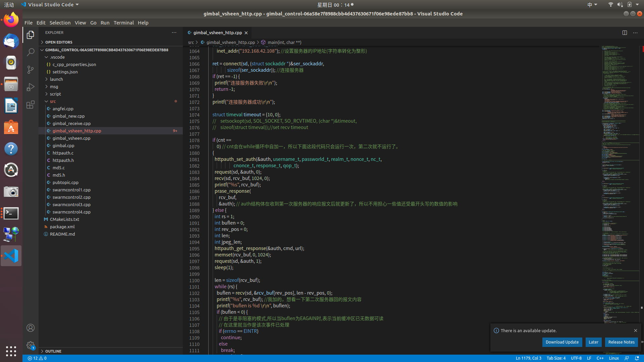Click the Download Update button
This screenshot has width=644, height=362.
pyautogui.click(x=562, y=342)
